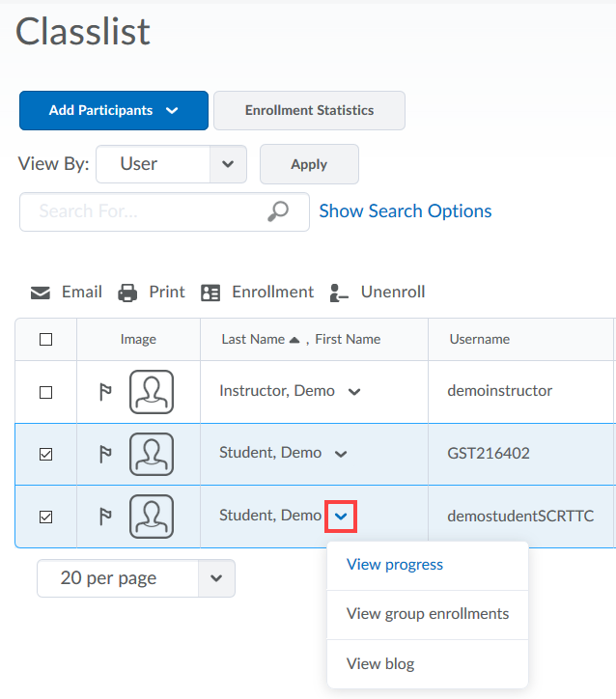Click the Enrollment icon in toolbar

210,293
